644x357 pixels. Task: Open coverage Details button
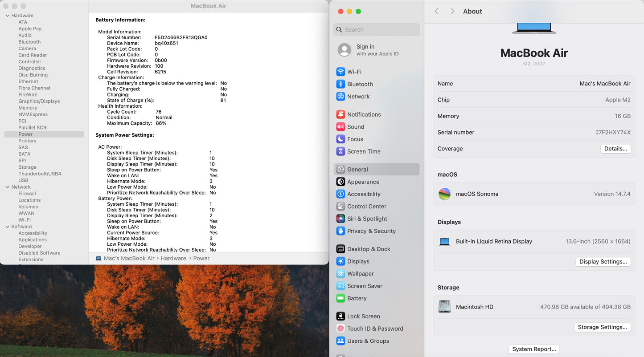click(x=615, y=149)
